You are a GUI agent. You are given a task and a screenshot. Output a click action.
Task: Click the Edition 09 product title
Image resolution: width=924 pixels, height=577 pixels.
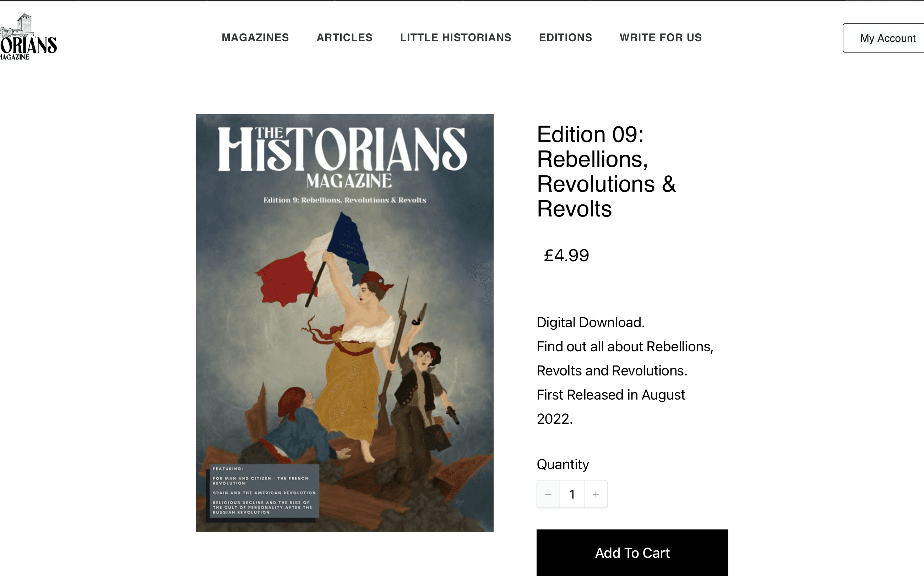(606, 171)
